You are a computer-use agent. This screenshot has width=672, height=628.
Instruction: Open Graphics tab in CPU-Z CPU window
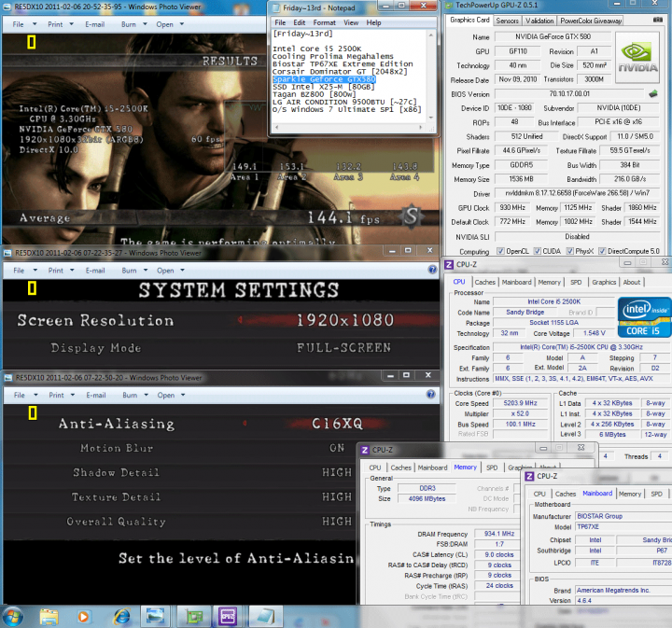604,282
